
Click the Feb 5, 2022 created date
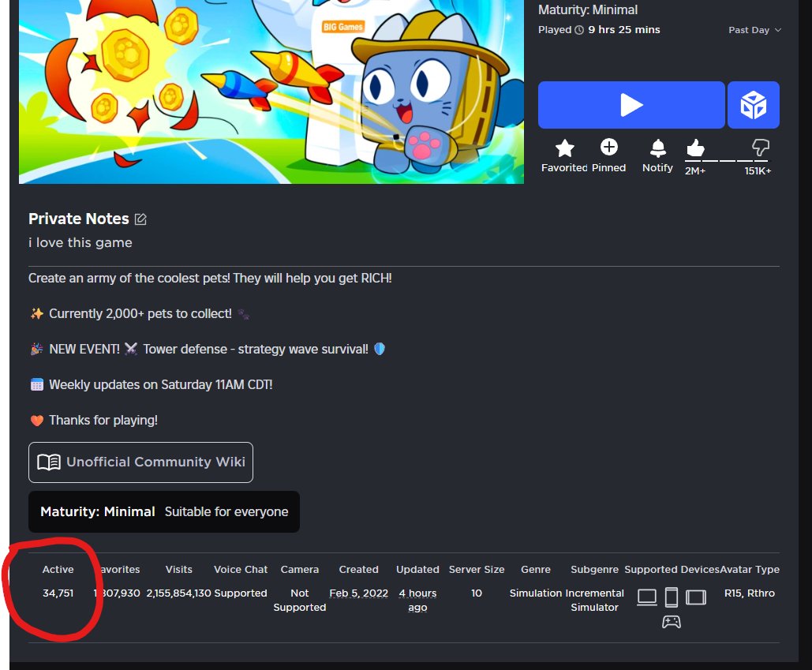[x=359, y=593]
